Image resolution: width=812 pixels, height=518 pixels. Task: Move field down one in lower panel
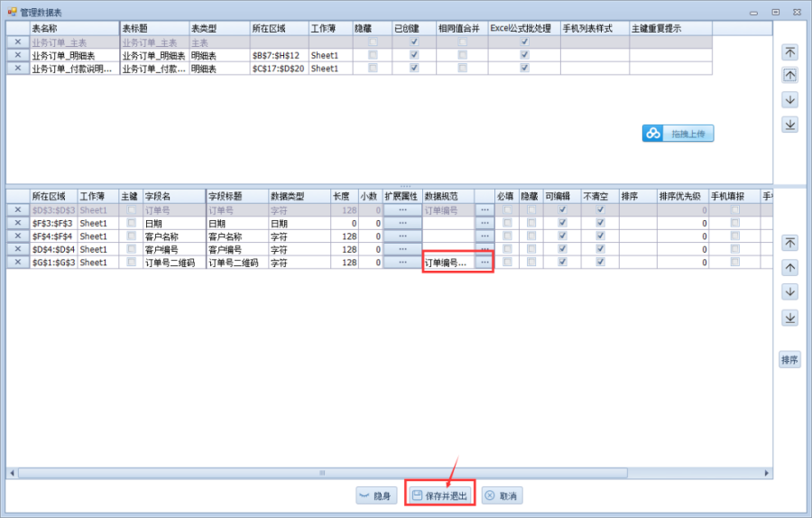pos(789,292)
